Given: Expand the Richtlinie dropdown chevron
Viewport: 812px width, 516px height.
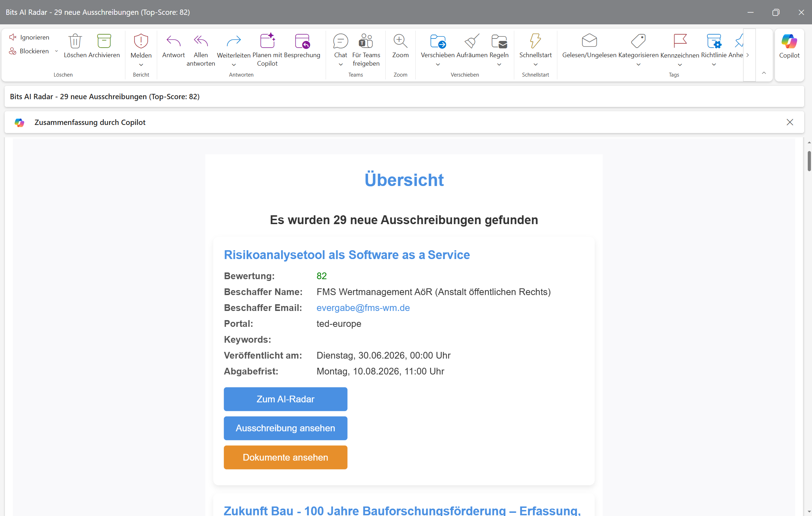Looking at the screenshot, I should (714, 65).
